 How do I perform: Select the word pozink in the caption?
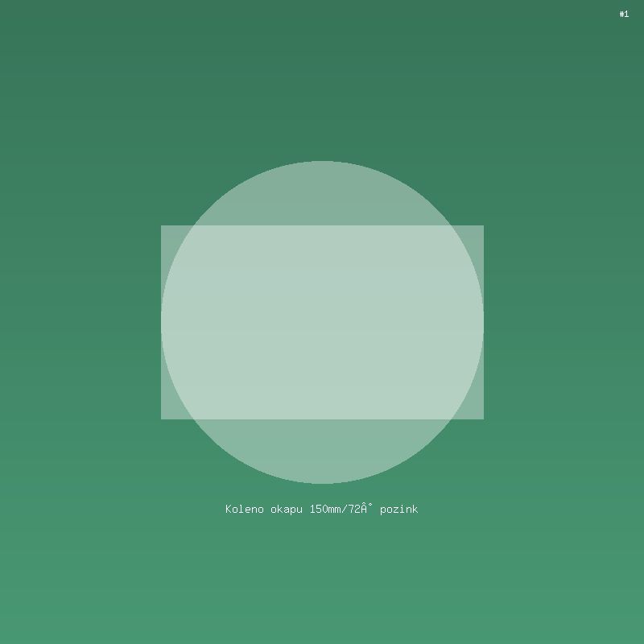(398, 509)
